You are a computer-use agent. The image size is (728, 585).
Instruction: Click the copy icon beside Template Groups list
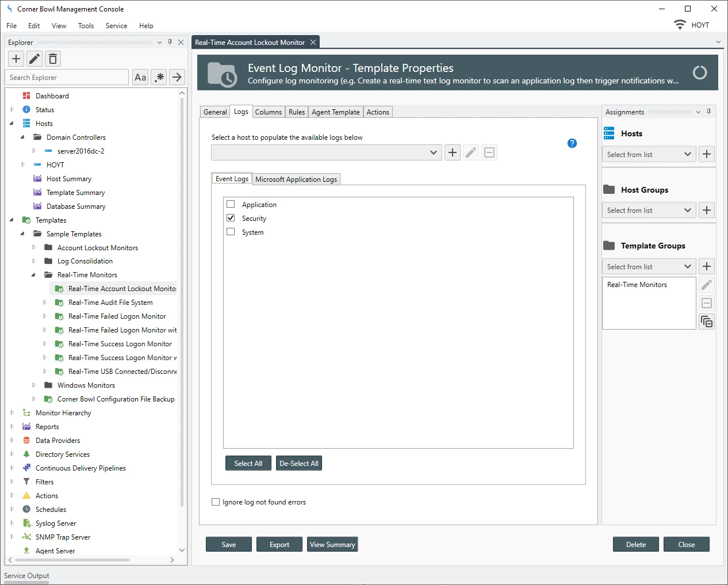(707, 322)
